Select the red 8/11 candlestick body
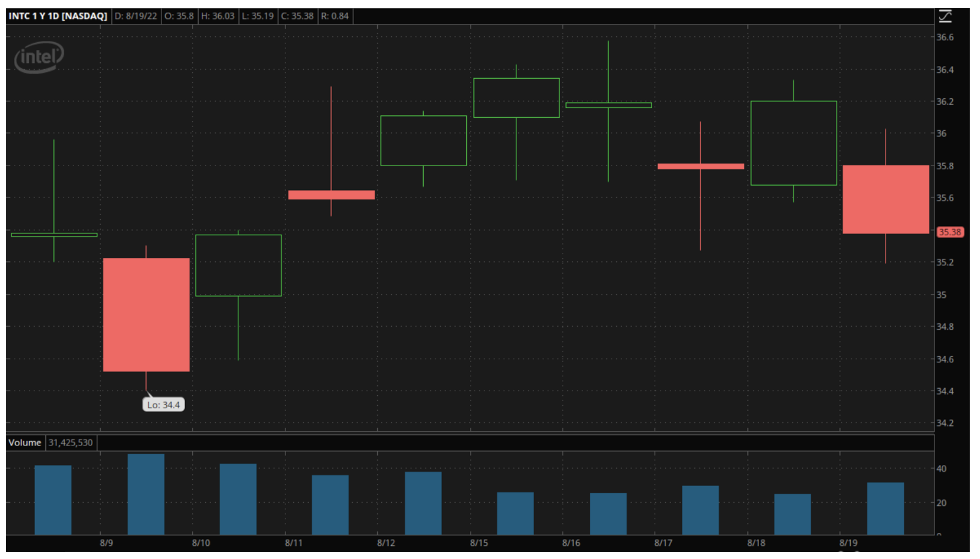 tap(331, 195)
